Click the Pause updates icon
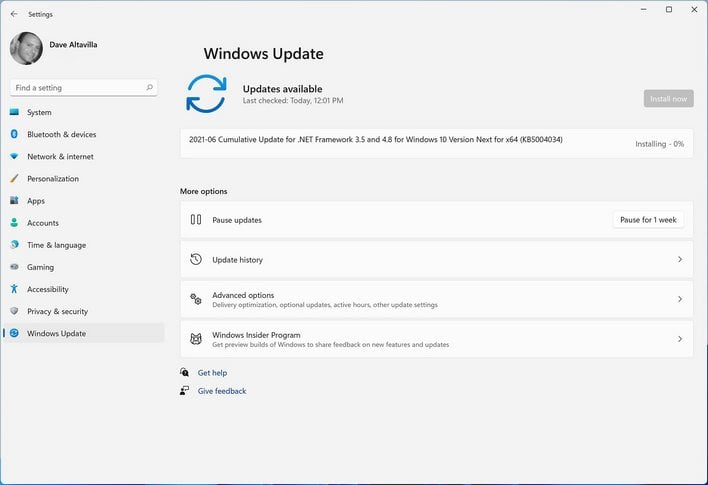This screenshot has width=708, height=485. point(196,220)
